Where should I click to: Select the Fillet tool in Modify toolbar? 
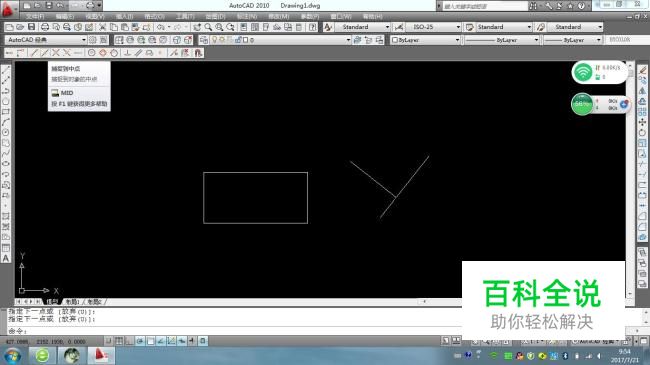(642, 226)
